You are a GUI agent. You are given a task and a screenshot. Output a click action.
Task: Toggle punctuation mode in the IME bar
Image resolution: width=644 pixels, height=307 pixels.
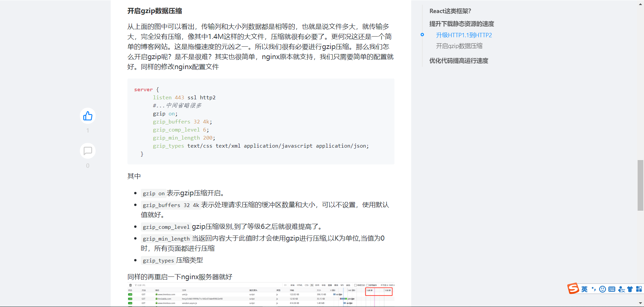click(x=593, y=289)
